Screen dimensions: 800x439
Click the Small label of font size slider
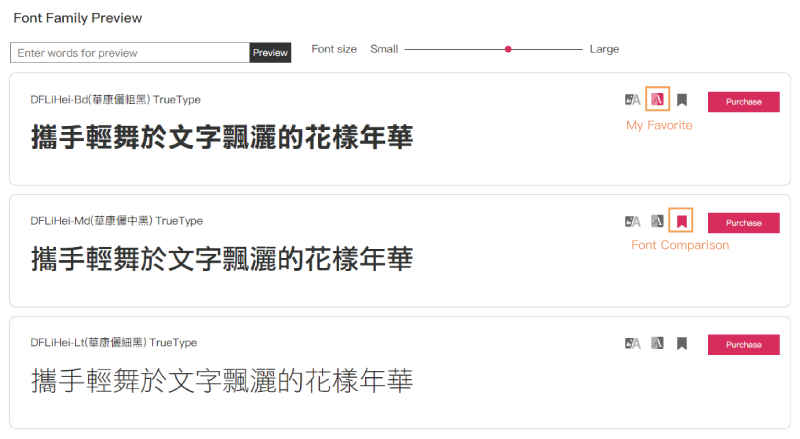[x=384, y=49]
